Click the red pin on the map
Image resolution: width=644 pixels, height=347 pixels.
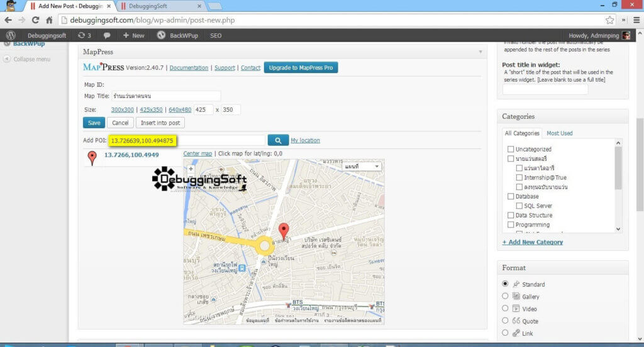284,231
